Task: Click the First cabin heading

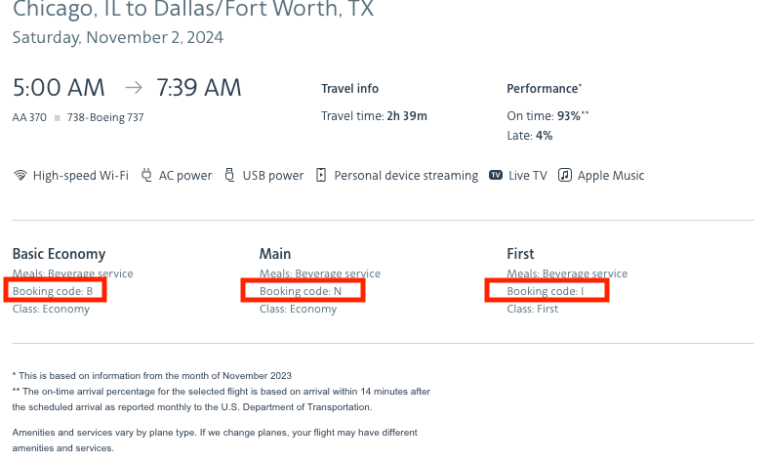Action: coord(520,254)
